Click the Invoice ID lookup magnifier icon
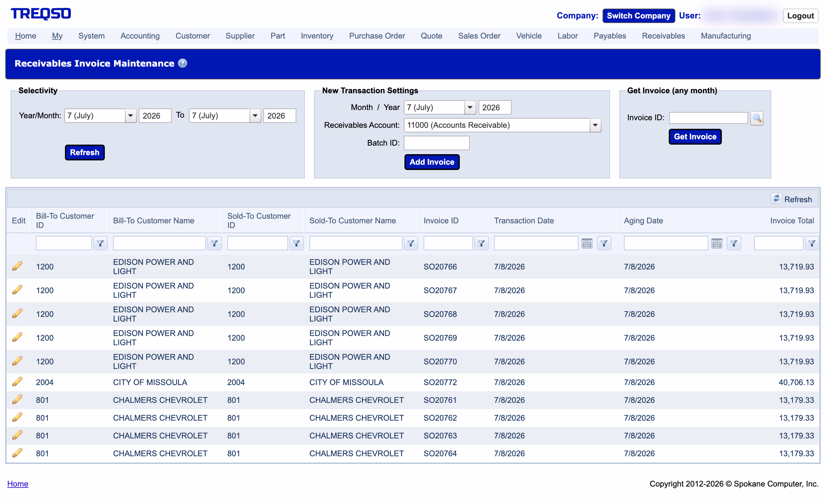This screenshot has height=504, width=826. tap(756, 118)
